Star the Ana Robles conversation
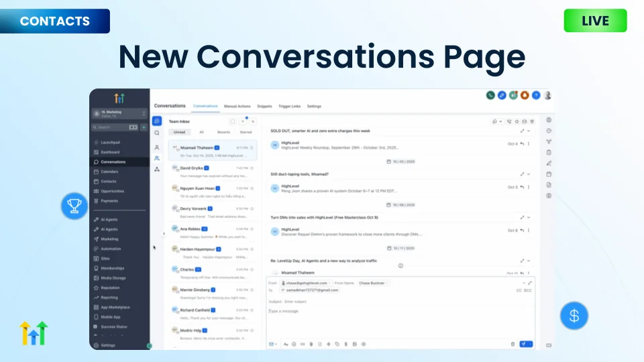Screen dimensions: 644x362 [252, 229]
